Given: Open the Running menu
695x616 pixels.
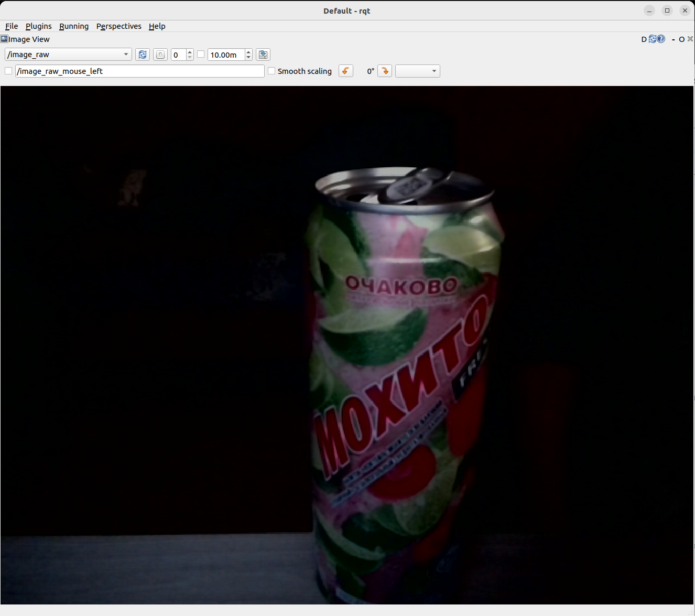Looking at the screenshot, I should point(74,26).
